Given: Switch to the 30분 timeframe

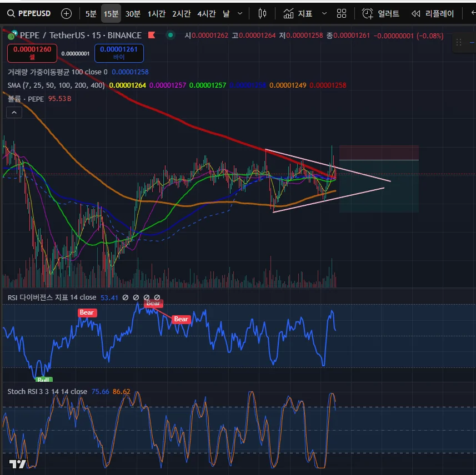Looking at the screenshot, I should click(x=133, y=14).
